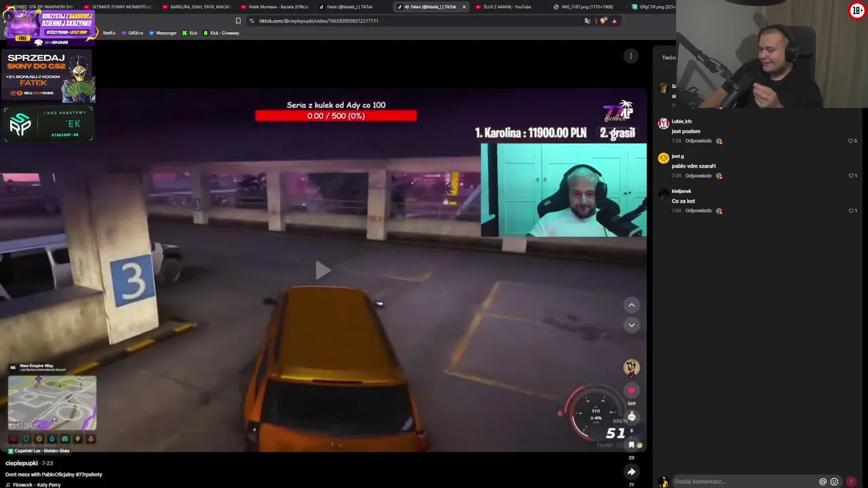The image size is (868, 488).
Task: Reply to Lubie_kfc's comment
Action: click(698, 141)
